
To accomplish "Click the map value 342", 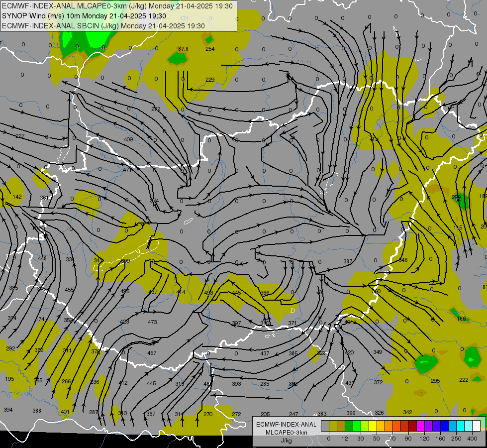I will pos(407,412).
